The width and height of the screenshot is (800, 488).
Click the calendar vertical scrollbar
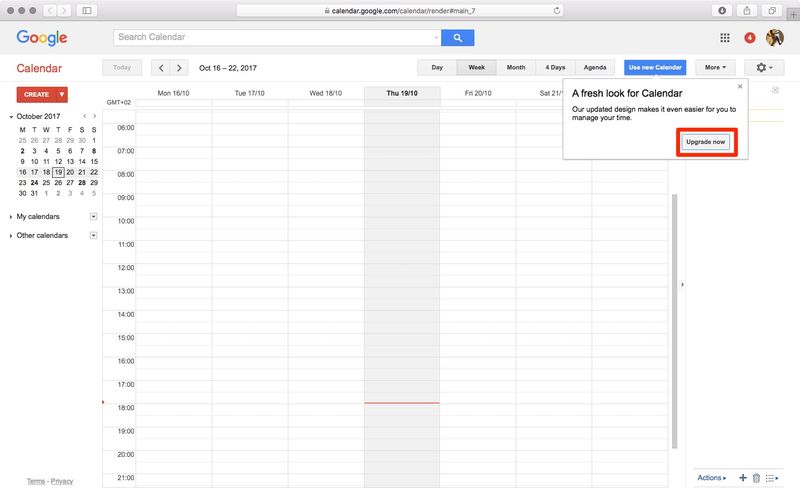pos(674,321)
